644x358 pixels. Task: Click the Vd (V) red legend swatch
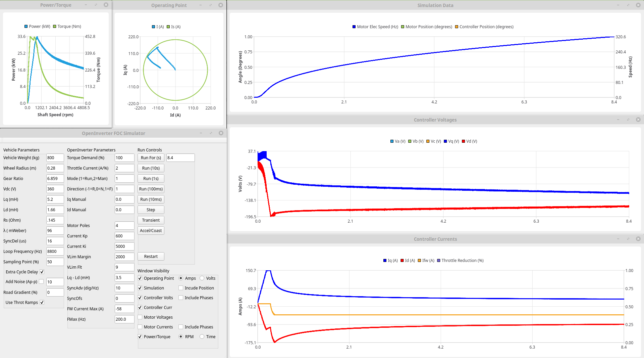[x=464, y=141]
